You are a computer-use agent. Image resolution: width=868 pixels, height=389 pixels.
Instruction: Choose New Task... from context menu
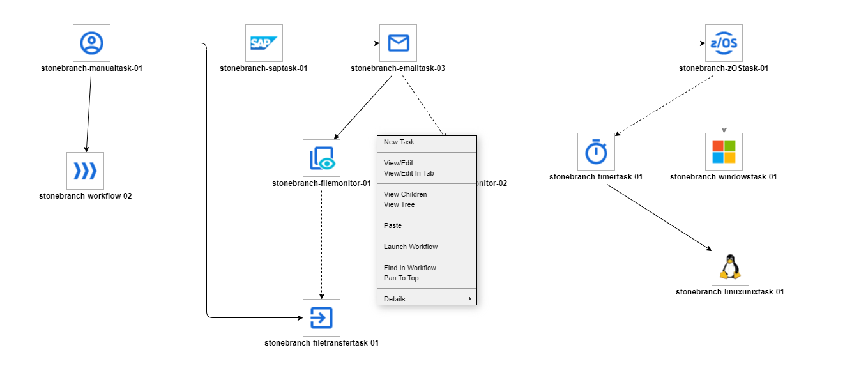(402, 142)
